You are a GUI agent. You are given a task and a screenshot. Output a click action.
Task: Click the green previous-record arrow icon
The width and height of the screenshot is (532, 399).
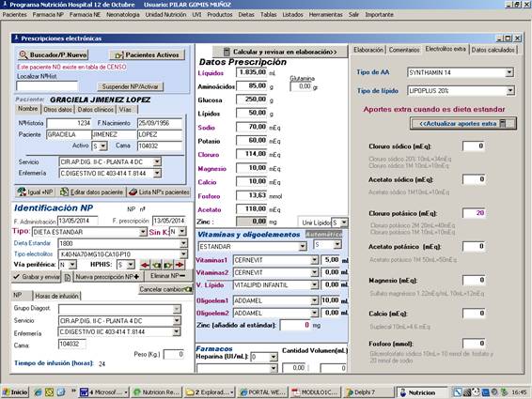[156, 265]
